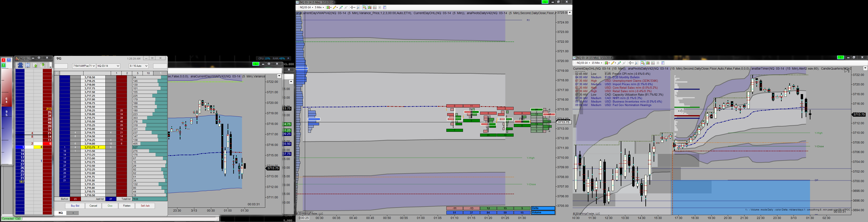Open the NQ 03-14 instrument dropdown in 9G
The width and height of the screenshot is (868, 222).
(x=108, y=66)
